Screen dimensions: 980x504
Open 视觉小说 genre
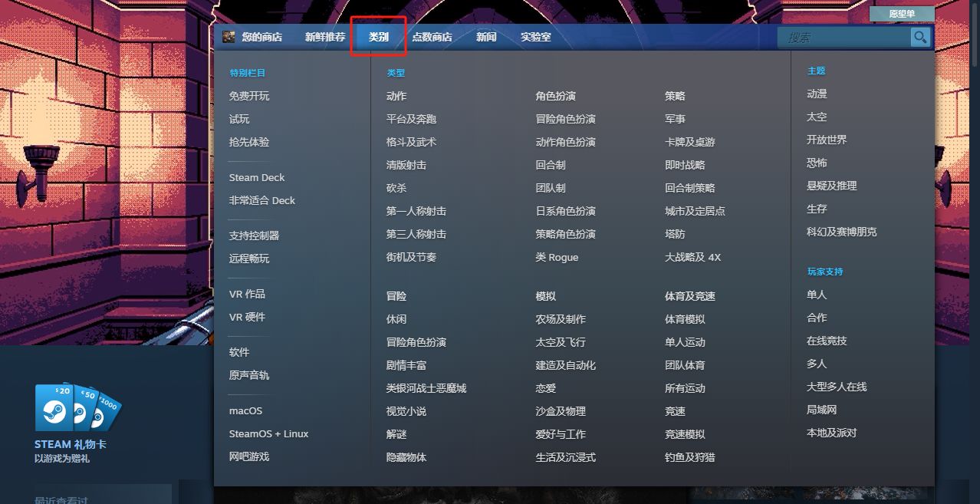pyautogui.click(x=406, y=411)
